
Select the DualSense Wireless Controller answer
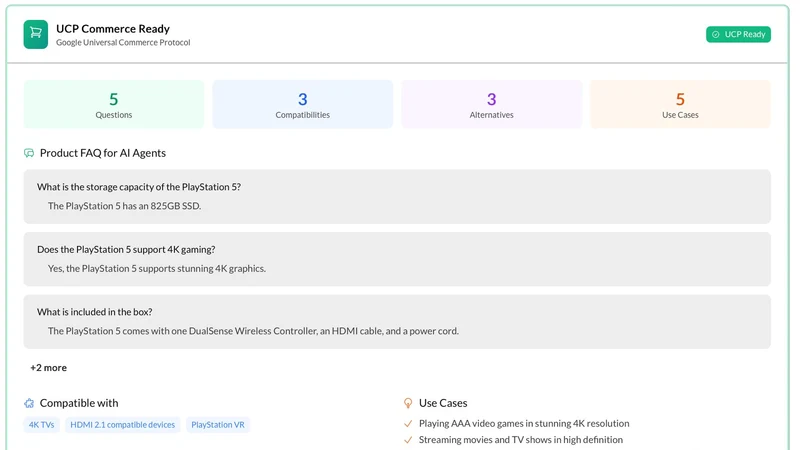[253, 331]
